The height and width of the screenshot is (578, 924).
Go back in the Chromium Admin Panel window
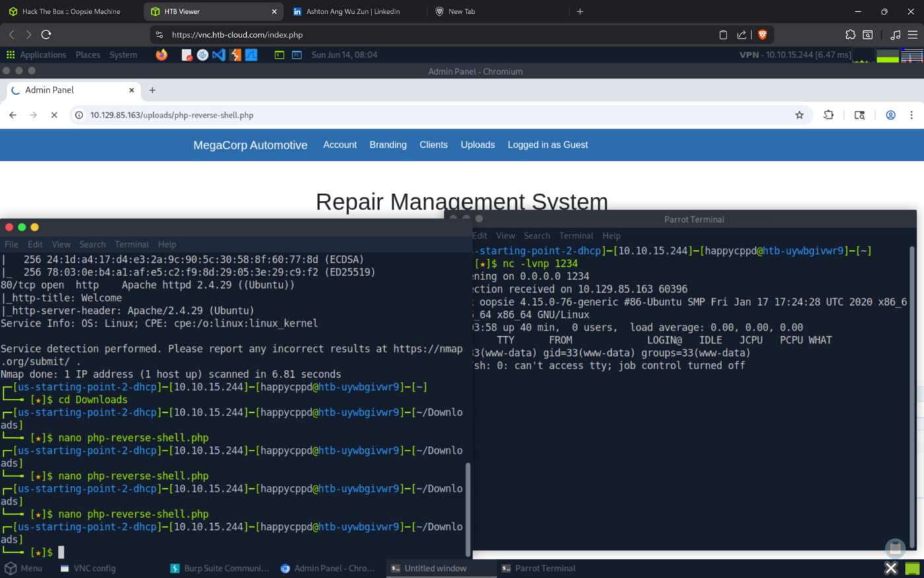click(x=13, y=115)
